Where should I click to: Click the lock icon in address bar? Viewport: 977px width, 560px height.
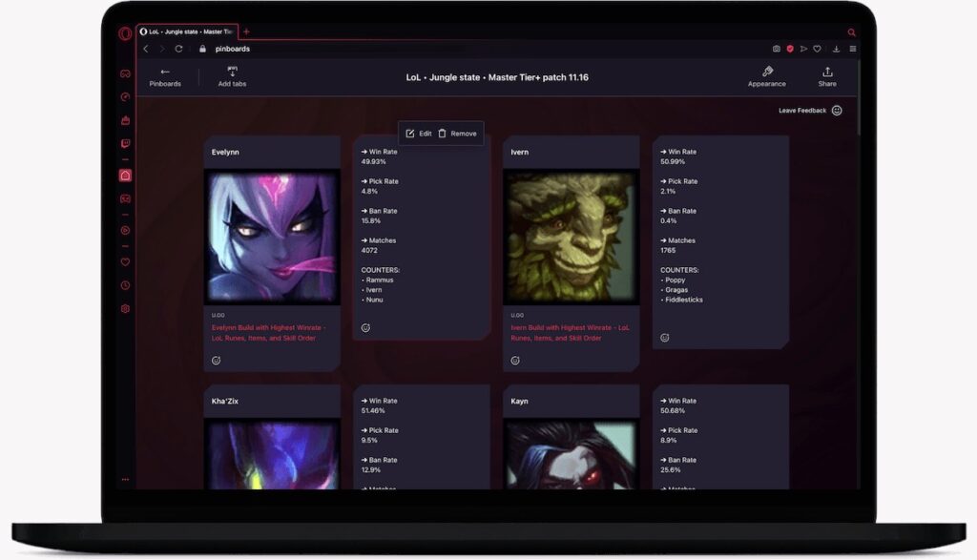click(202, 49)
